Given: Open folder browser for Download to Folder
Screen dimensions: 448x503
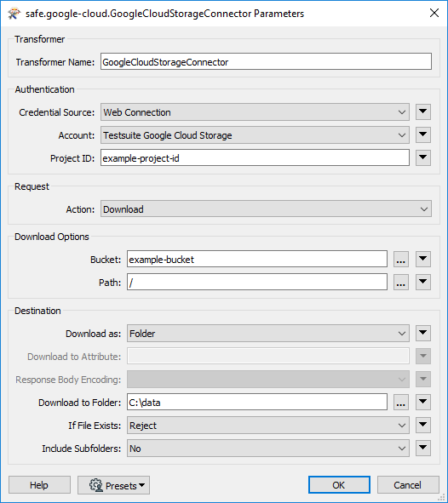Looking at the screenshot, I should (401, 403).
